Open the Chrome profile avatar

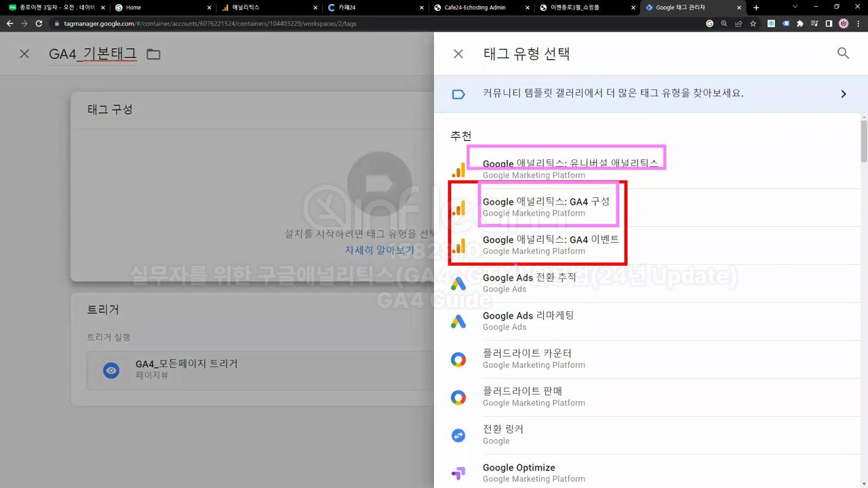[x=844, y=23]
